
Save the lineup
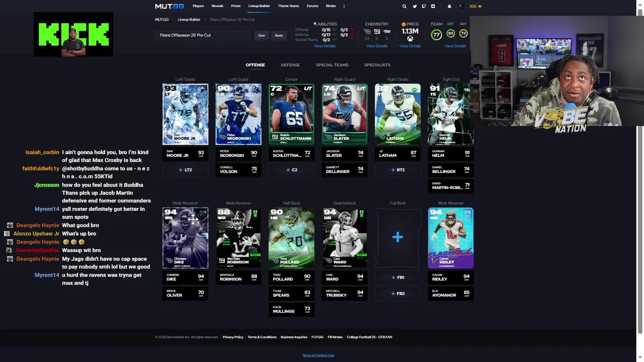pos(262,35)
